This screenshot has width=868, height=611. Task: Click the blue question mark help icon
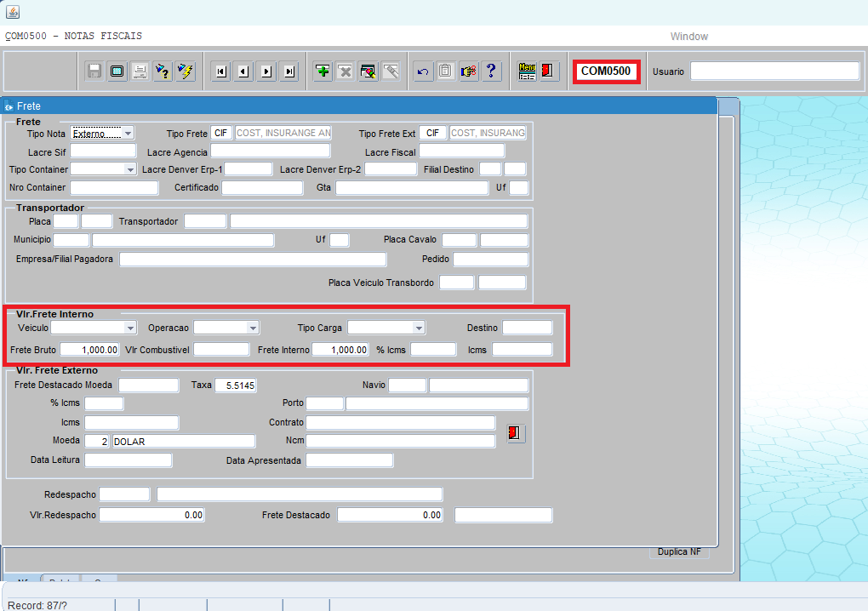tap(491, 71)
